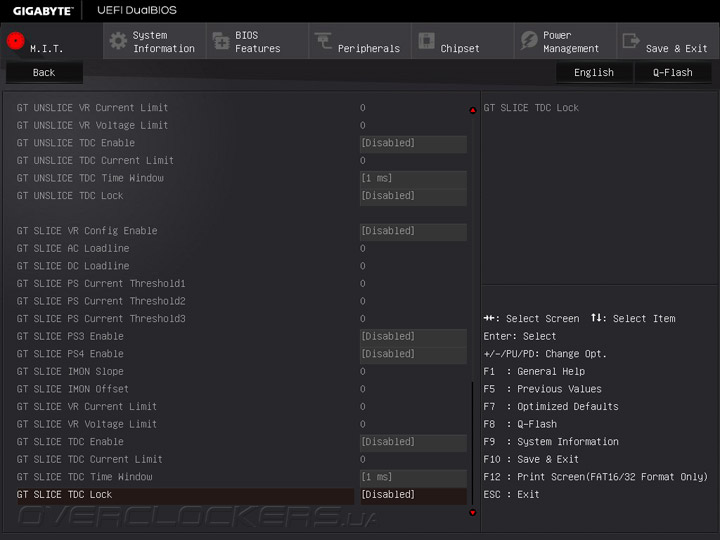Click the Peripherals tab icon
Image resolution: width=720 pixels, height=540 pixels.
[323, 42]
